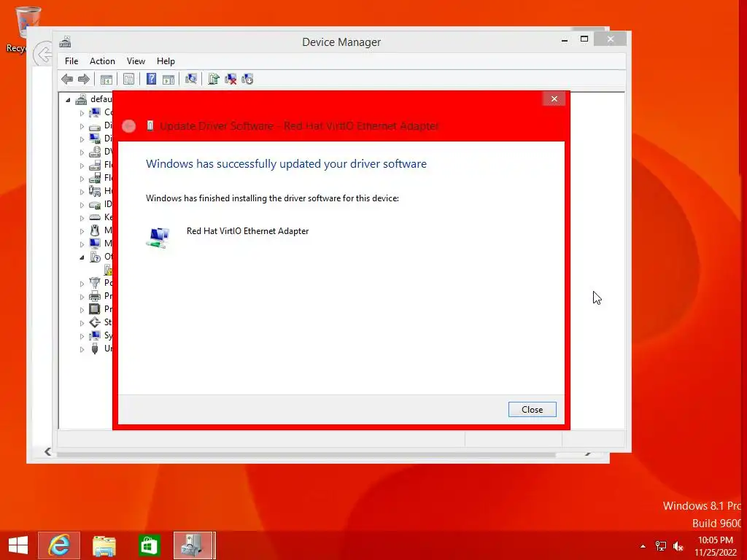The image size is (747, 560).
Task: Click the muted volume icon in tray
Action: [x=678, y=546]
